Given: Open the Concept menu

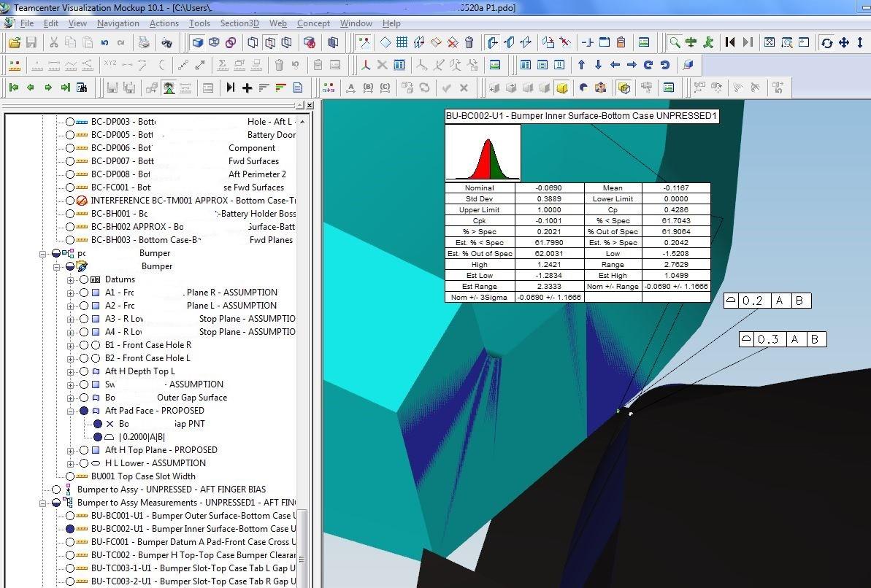Looking at the screenshot, I should [313, 23].
